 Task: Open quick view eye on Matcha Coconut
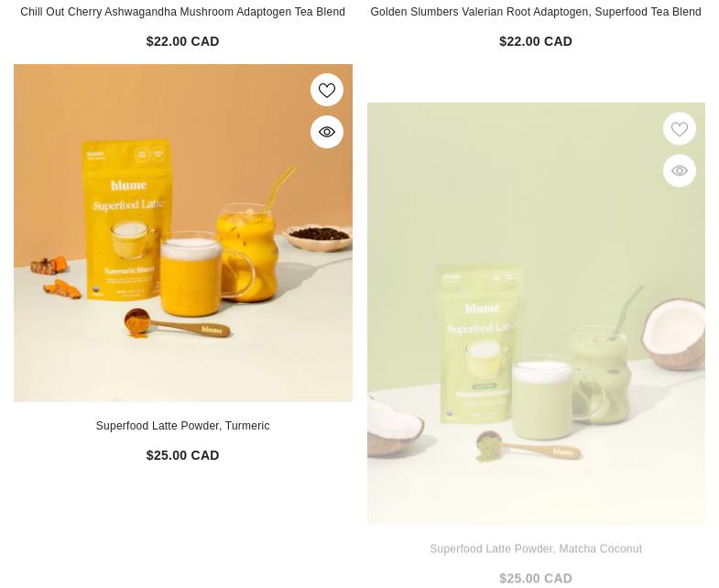coord(679,170)
